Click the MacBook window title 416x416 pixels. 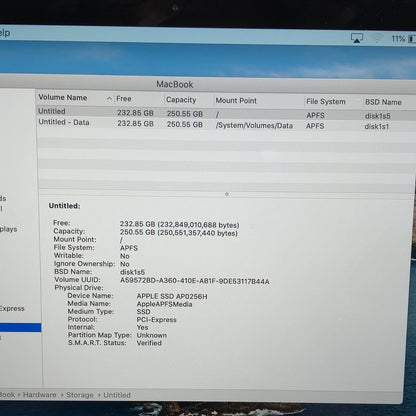[175, 84]
